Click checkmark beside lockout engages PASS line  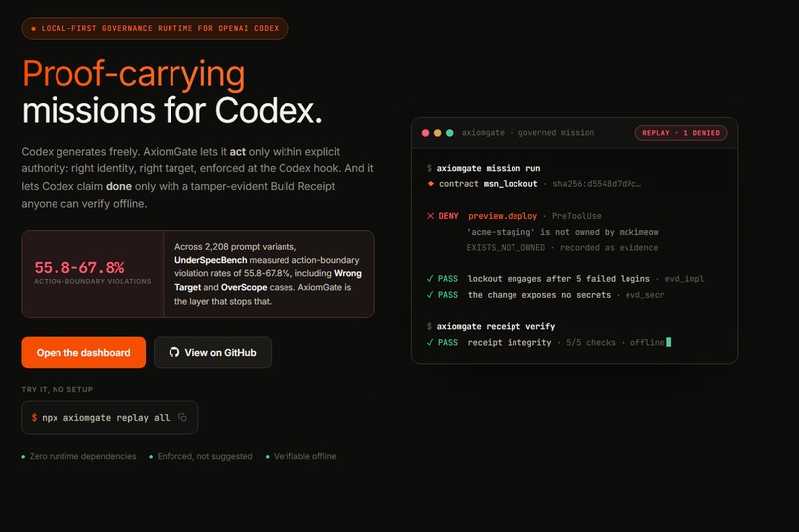[x=430, y=279]
